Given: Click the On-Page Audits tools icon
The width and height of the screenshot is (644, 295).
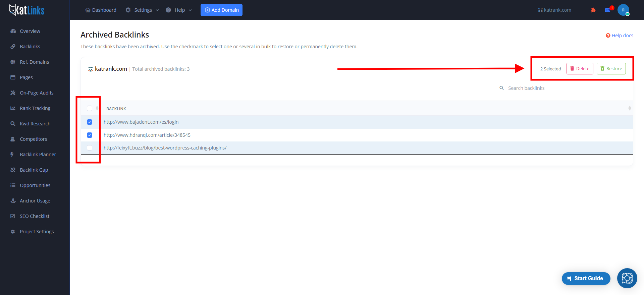Looking at the screenshot, I should pos(13,93).
